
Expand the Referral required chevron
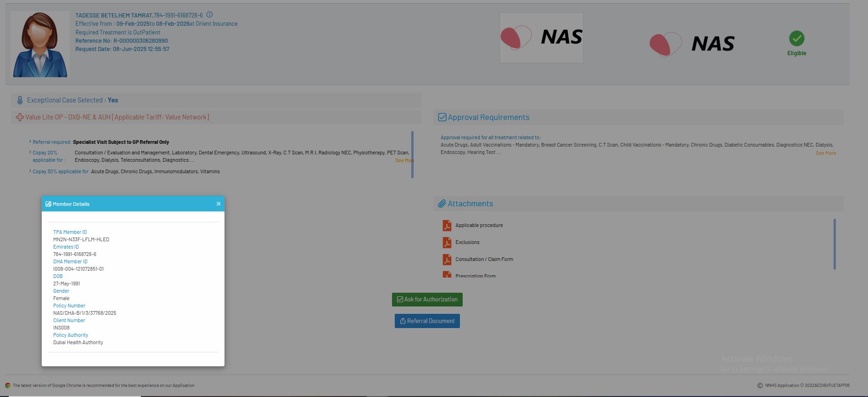pos(30,142)
